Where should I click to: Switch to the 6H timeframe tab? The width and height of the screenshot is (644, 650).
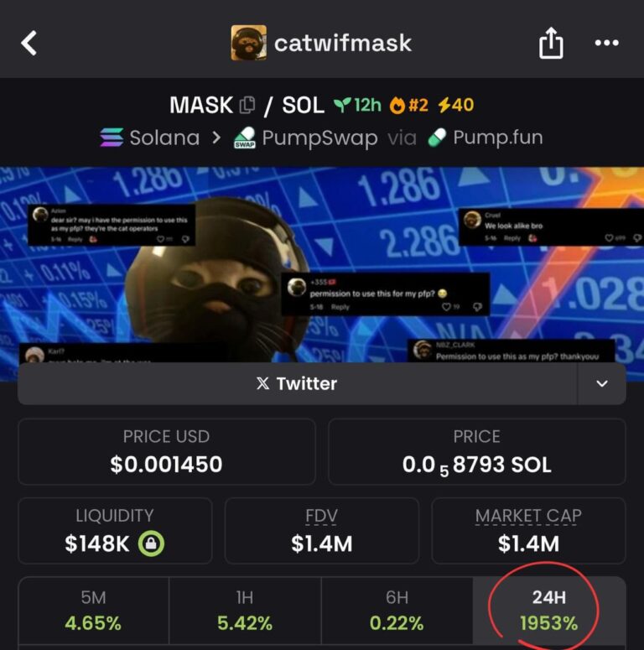[397, 610]
